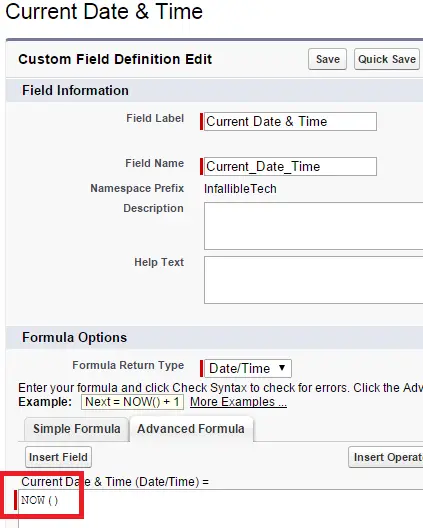Click the Insert Operator button
The width and height of the screenshot is (423, 528).
[x=386, y=457]
